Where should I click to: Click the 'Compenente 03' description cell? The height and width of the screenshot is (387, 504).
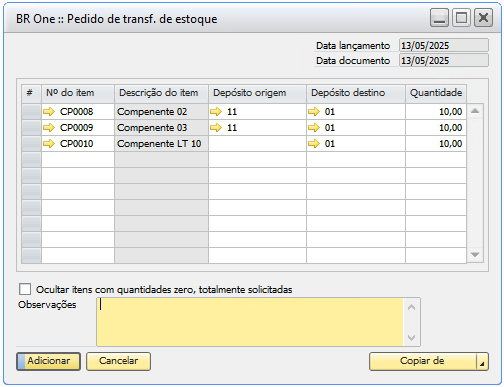click(161, 128)
